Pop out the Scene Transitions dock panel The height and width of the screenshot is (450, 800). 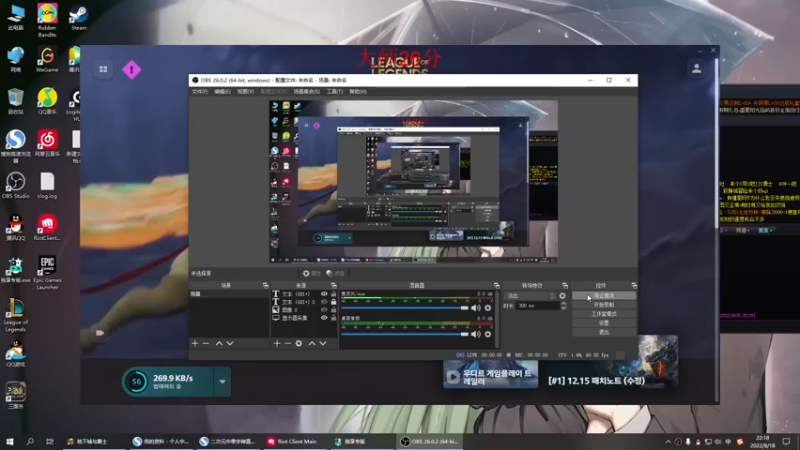565,285
